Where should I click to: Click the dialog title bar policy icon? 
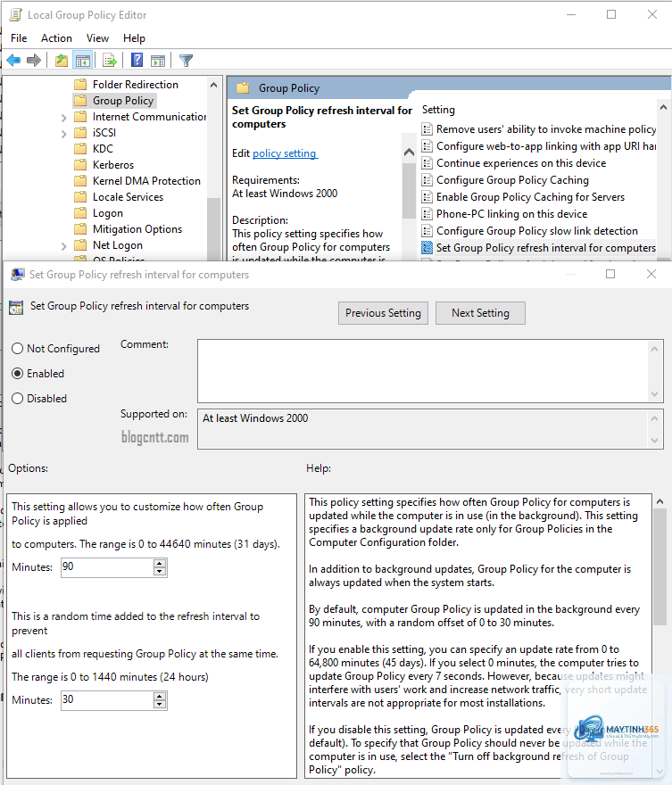18,275
